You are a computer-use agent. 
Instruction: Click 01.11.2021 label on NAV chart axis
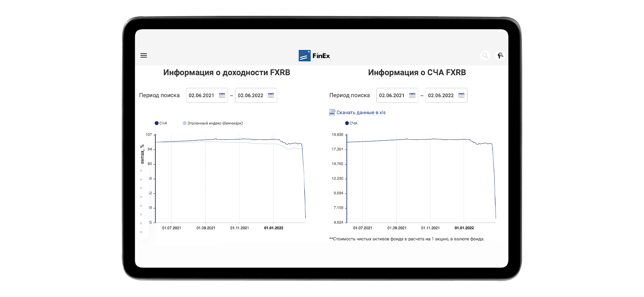point(430,228)
